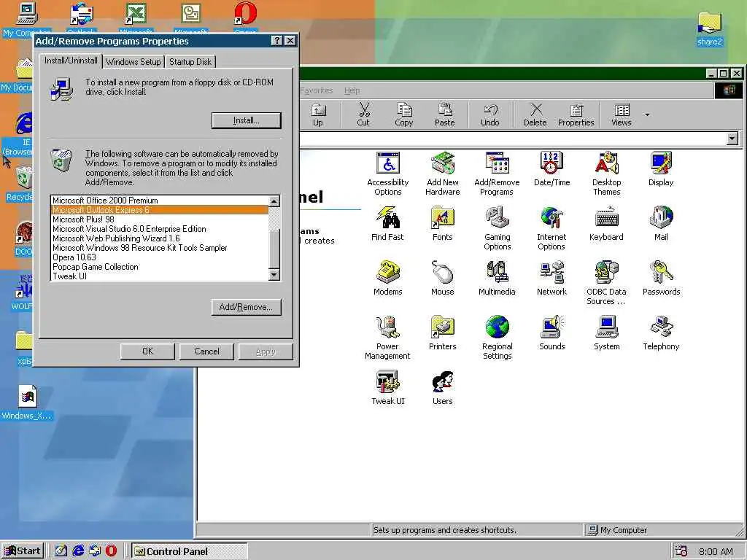Viewport: 747px width, 560px height.
Task: Click the Delete toolbar button
Action: tap(535, 115)
